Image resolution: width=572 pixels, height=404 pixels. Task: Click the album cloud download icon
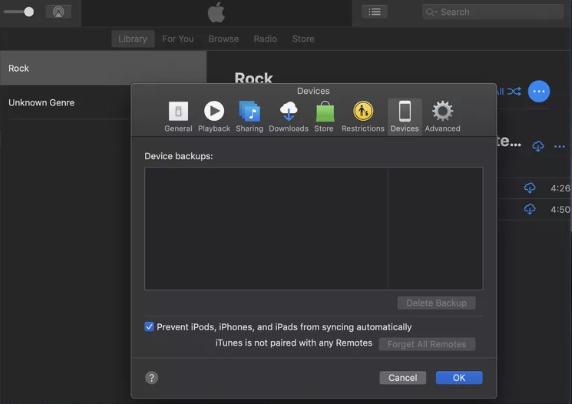point(538,147)
